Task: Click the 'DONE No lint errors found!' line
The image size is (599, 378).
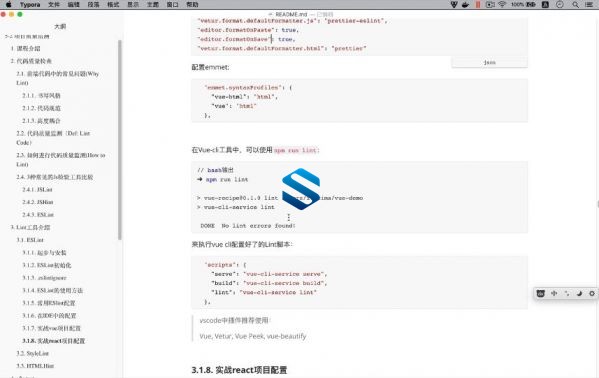Action: pyautogui.click(x=248, y=226)
